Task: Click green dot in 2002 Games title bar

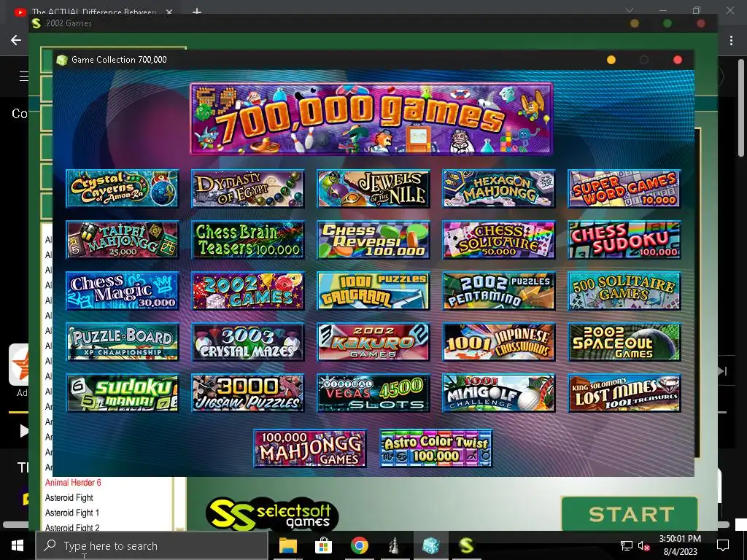Action: (x=667, y=23)
